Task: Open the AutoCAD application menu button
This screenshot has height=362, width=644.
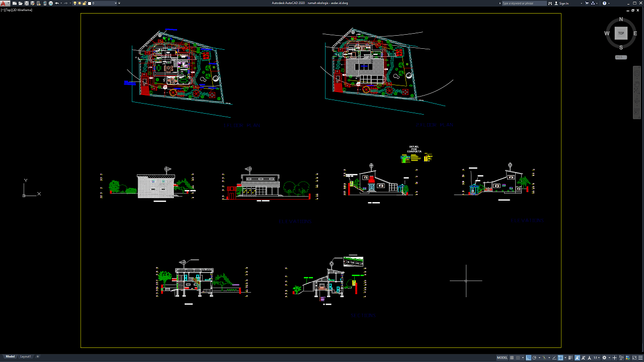Action: click(x=5, y=3)
